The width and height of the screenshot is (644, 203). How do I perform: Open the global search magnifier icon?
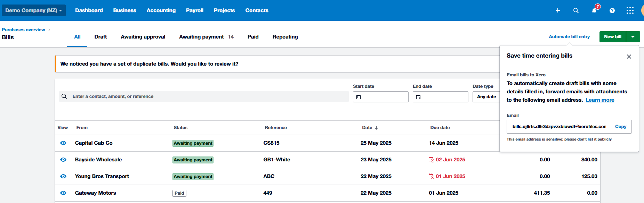point(576,10)
